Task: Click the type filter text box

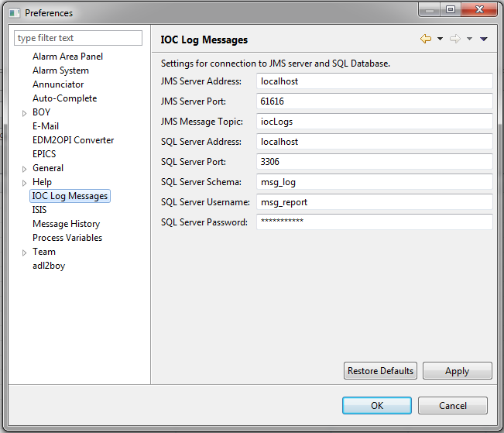Action: 78,38
